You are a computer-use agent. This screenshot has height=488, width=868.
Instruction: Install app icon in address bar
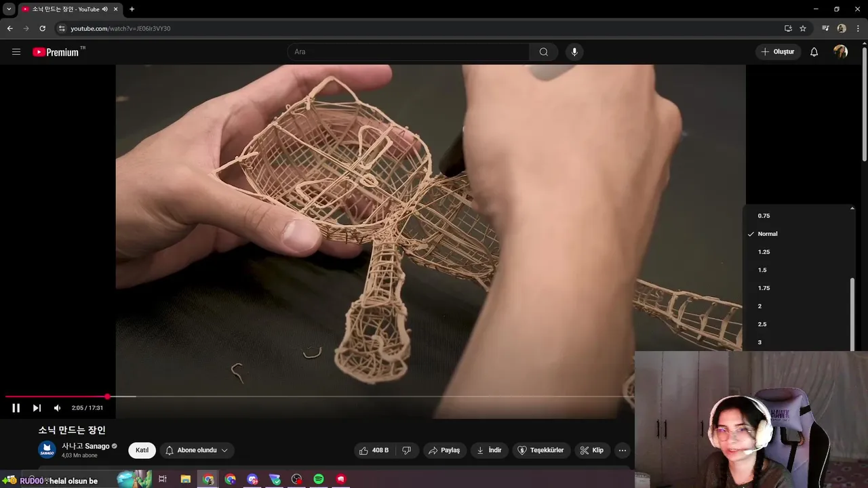point(788,28)
